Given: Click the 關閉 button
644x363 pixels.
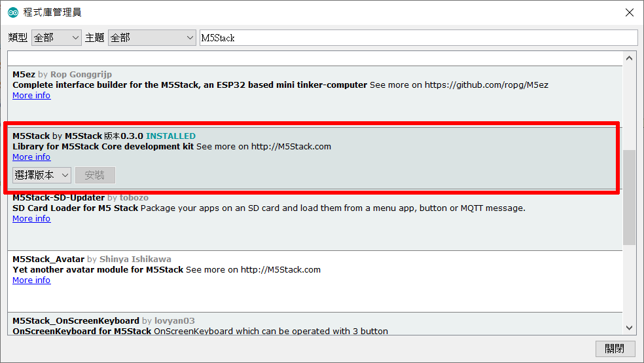Looking at the screenshot, I should (615, 349).
